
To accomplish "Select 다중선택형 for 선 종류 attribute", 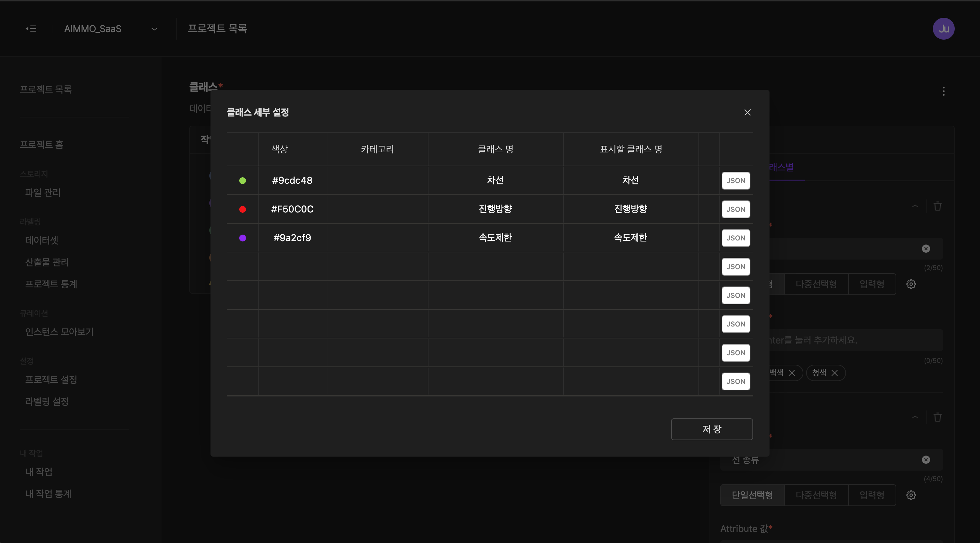I will click(x=816, y=495).
